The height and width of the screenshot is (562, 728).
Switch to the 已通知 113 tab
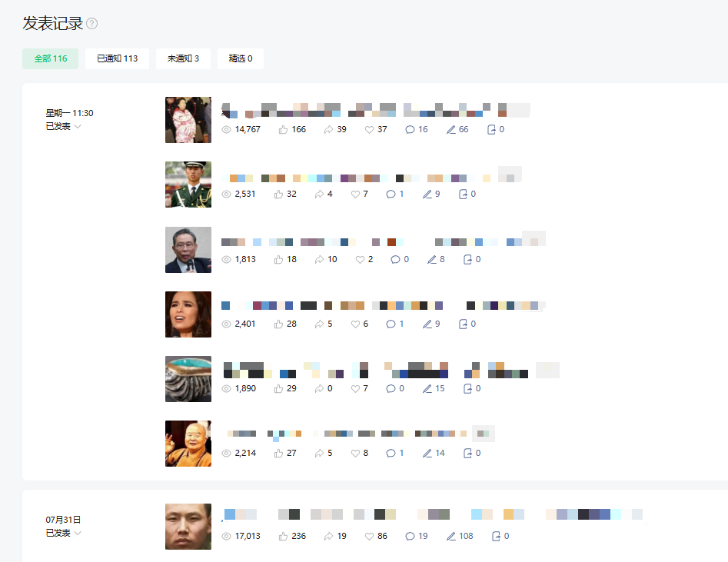pyautogui.click(x=117, y=58)
